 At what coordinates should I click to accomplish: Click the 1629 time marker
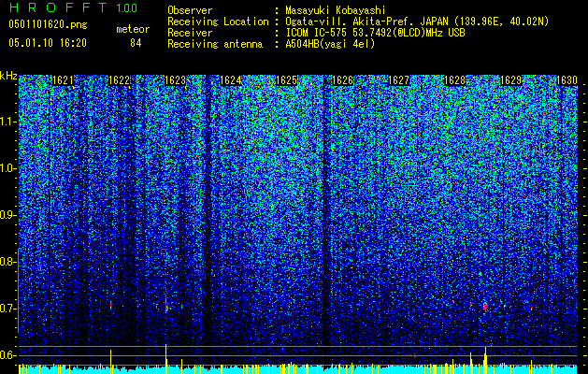pos(511,80)
